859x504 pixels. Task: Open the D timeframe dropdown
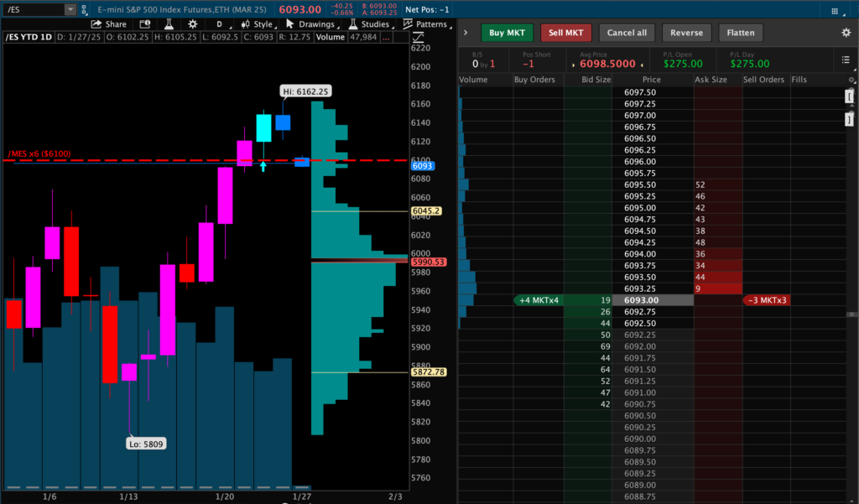(x=218, y=24)
